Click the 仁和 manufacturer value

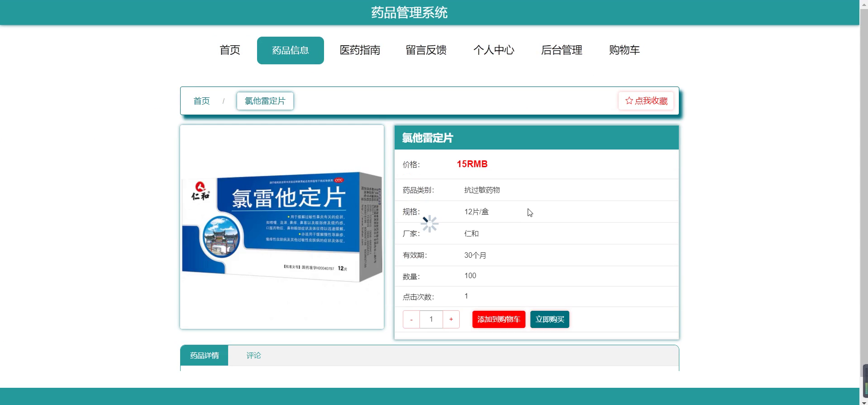pos(472,234)
